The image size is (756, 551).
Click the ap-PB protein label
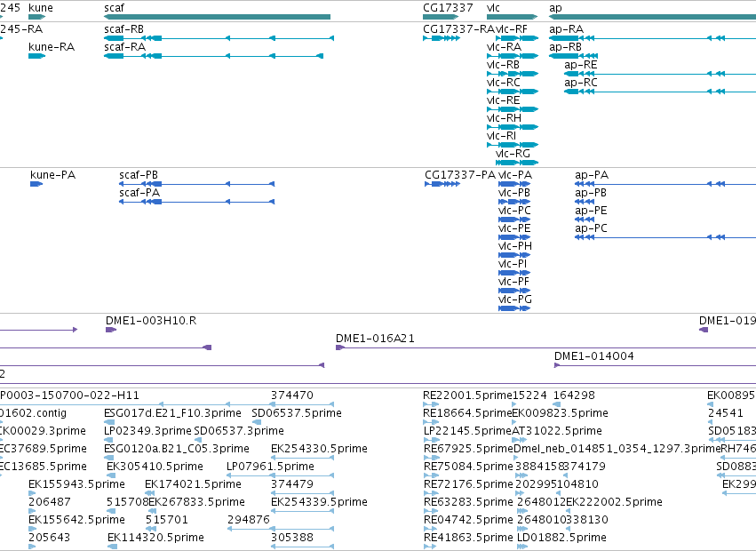591,193
